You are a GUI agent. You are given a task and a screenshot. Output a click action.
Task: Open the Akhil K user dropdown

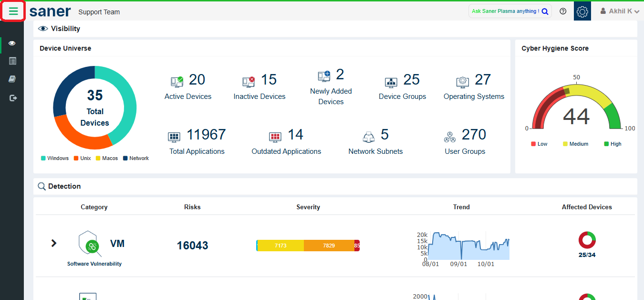coord(619,11)
